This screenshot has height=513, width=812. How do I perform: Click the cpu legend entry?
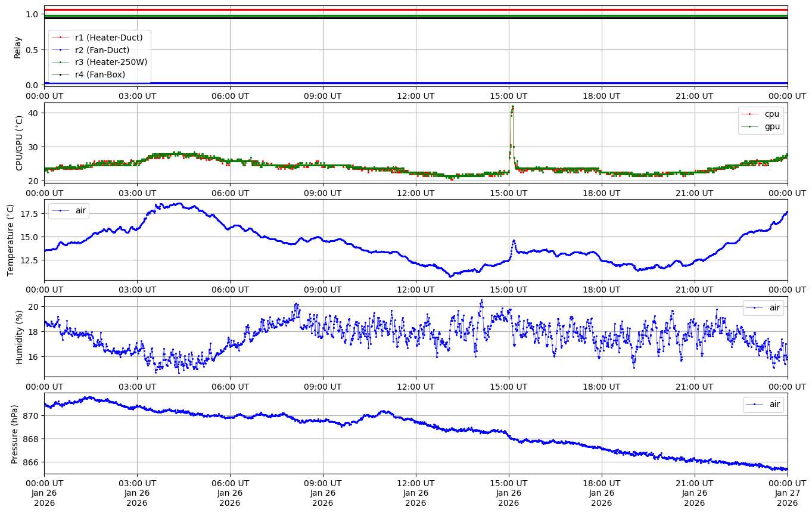[771, 114]
